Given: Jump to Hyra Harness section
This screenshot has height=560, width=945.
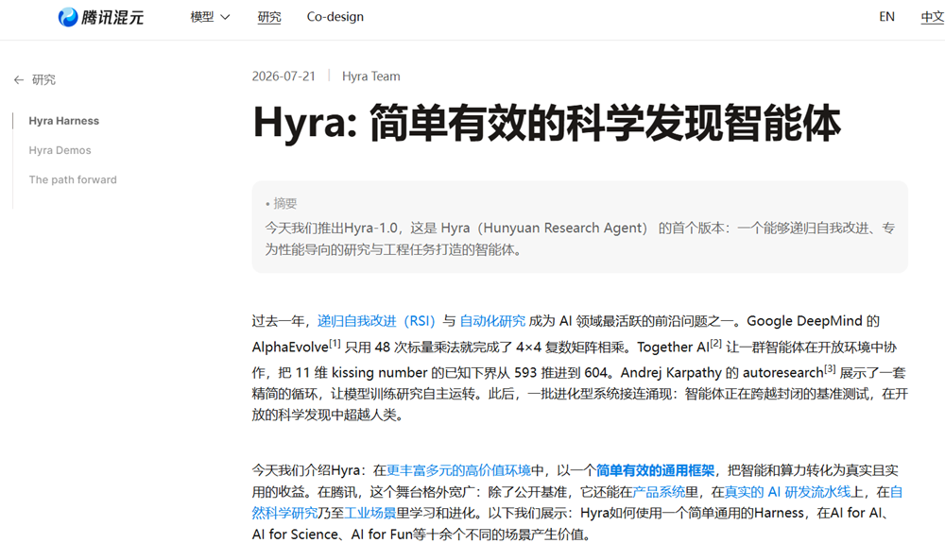Looking at the screenshot, I should point(64,121).
